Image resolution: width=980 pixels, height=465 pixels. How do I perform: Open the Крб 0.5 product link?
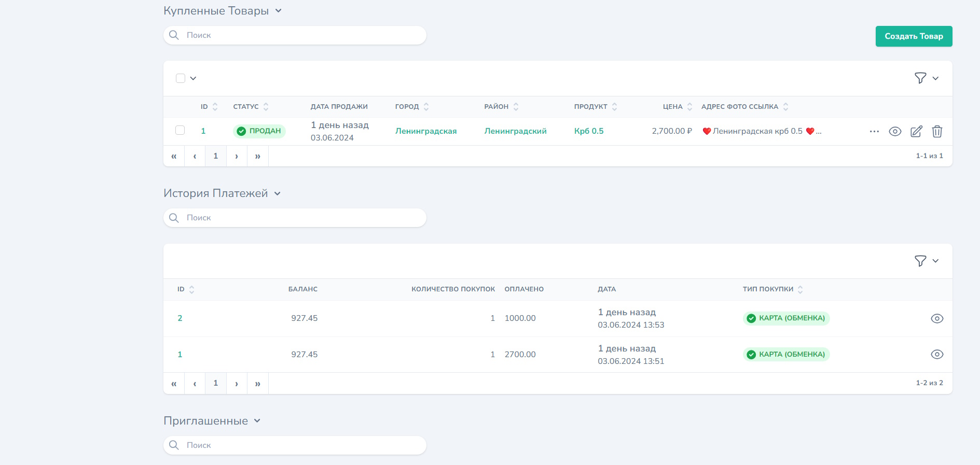pos(589,131)
